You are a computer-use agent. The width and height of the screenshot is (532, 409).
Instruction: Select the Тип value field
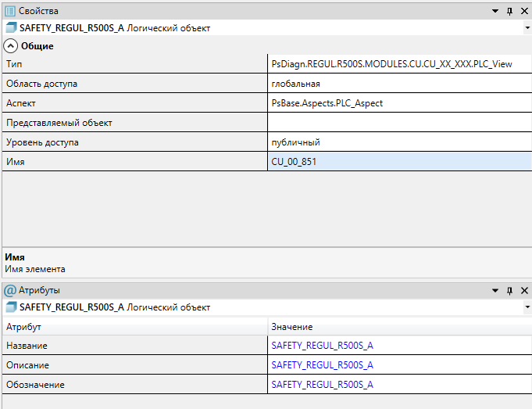point(398,64)
